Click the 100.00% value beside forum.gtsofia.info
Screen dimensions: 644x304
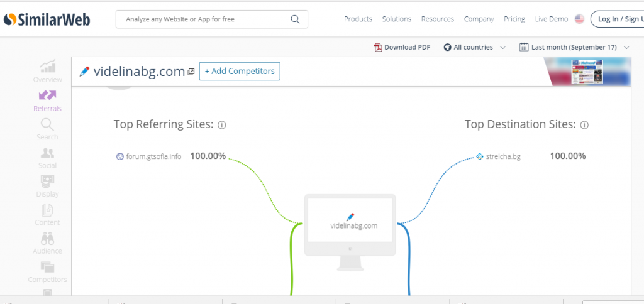coord(208,156)
